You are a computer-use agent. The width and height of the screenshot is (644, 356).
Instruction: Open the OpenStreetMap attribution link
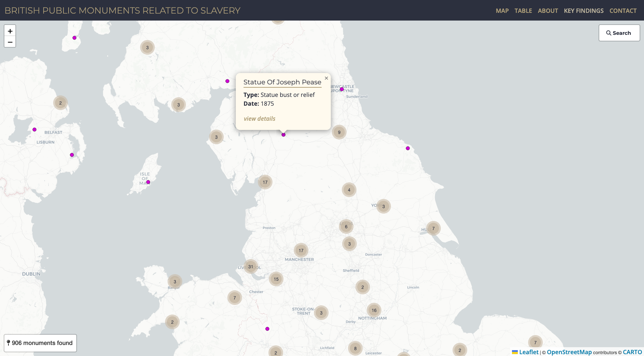[569, 352]
